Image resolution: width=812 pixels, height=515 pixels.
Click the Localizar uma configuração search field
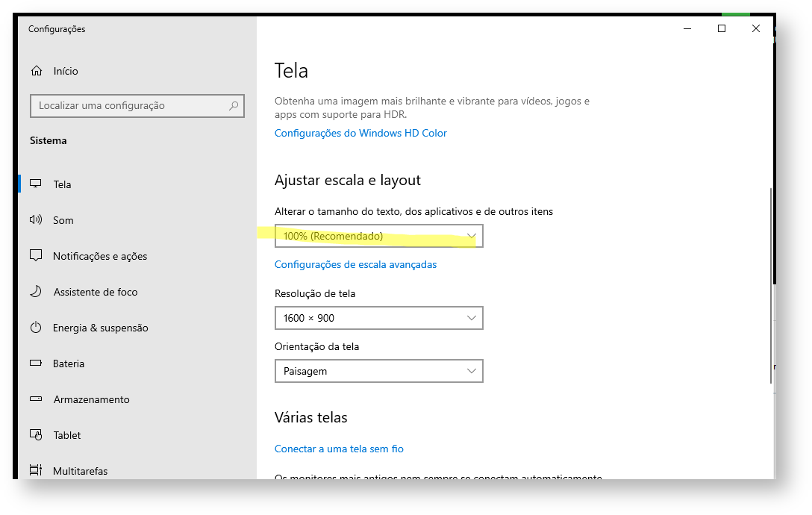131,106
